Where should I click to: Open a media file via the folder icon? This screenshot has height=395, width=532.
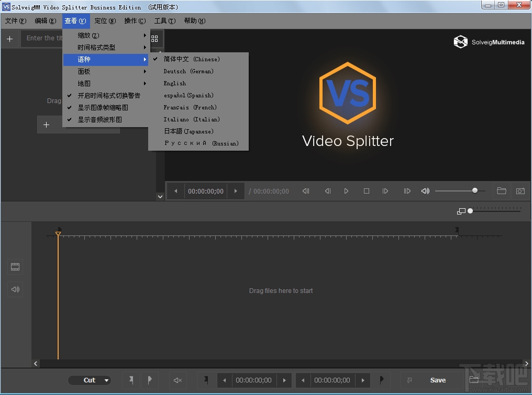coord(501,191)
